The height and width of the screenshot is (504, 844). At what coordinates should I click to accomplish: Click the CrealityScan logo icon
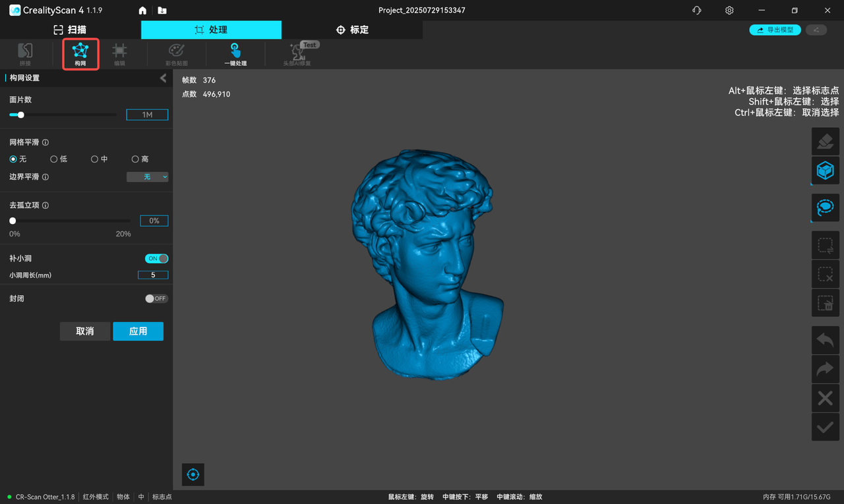tap(15, 11)
